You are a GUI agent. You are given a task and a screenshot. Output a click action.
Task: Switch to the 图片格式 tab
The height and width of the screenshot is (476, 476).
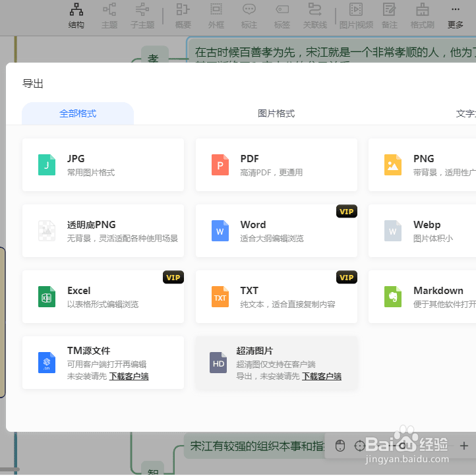(x=276, y=113)
